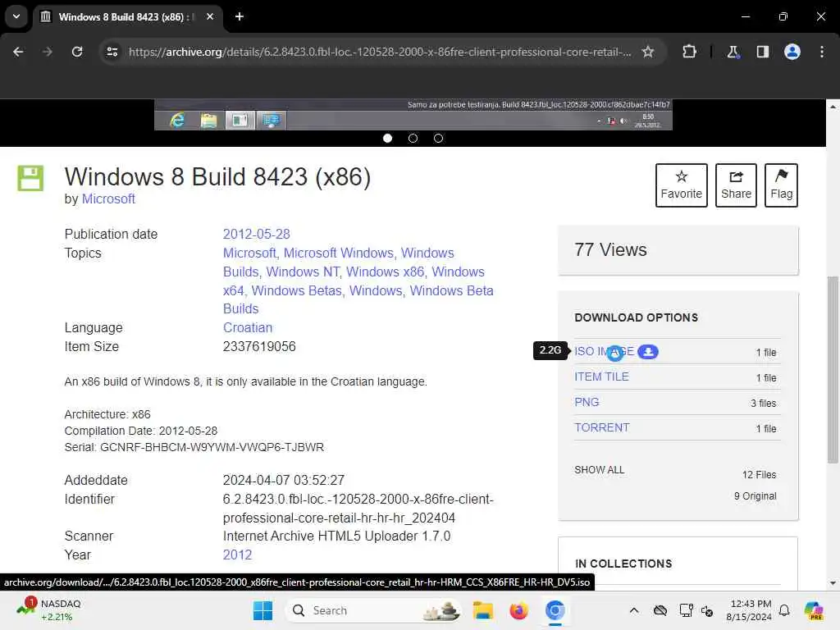This screenshot has height=630, width=840.
Task: Show the third carousel screenshot dot
Action: click(x=438, y=138)
